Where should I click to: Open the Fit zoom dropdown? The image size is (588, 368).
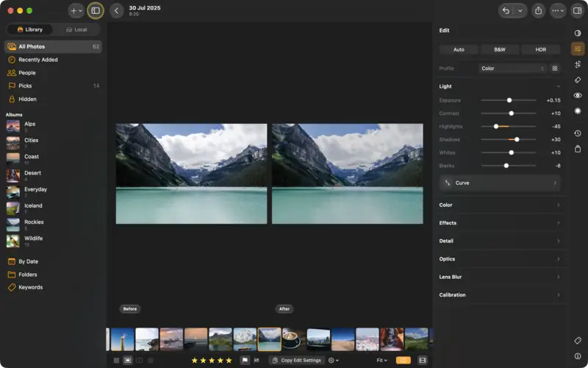(x=381, y=361)
